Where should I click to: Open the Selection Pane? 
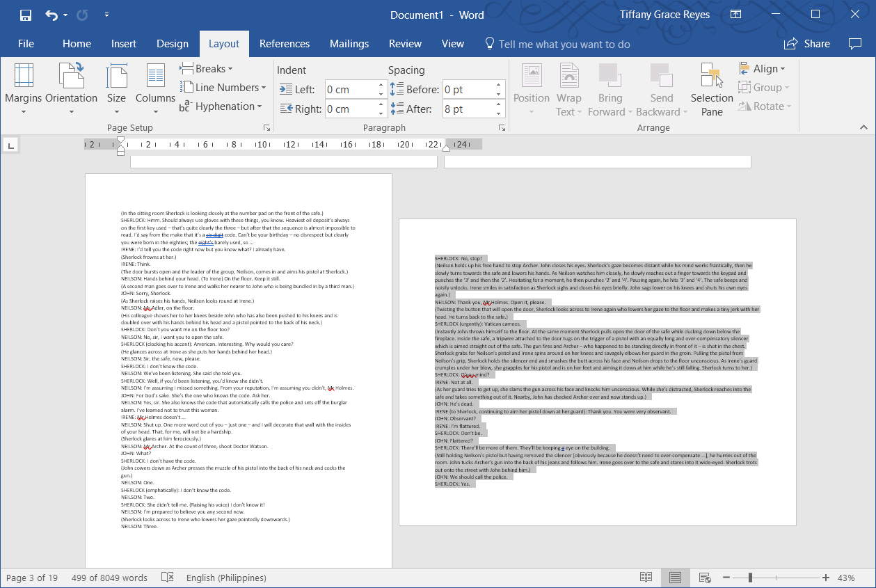tap(711, 88)
